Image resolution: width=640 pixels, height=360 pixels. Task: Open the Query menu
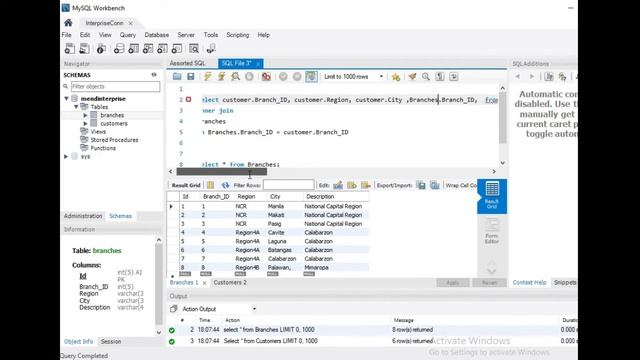(x=128, y=35)
